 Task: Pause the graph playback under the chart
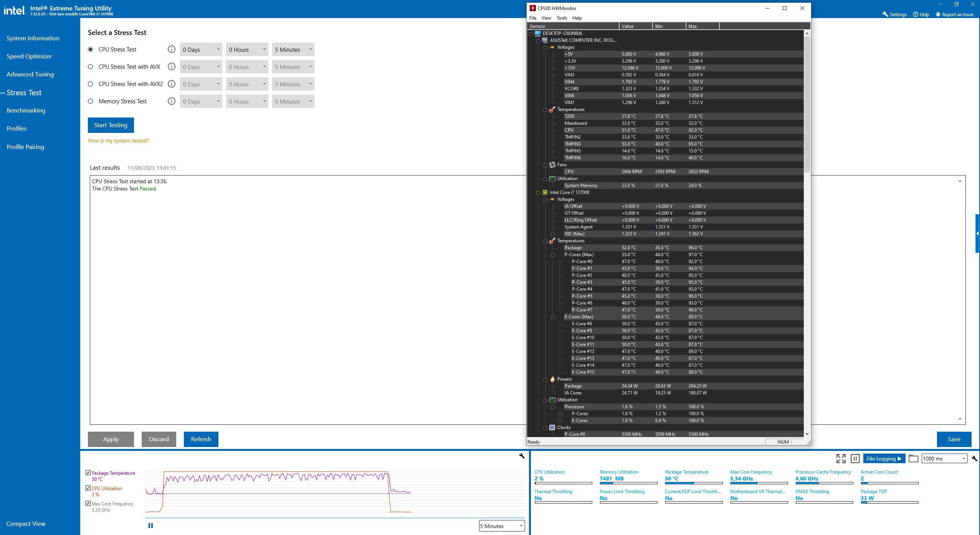tap(150, 526)
